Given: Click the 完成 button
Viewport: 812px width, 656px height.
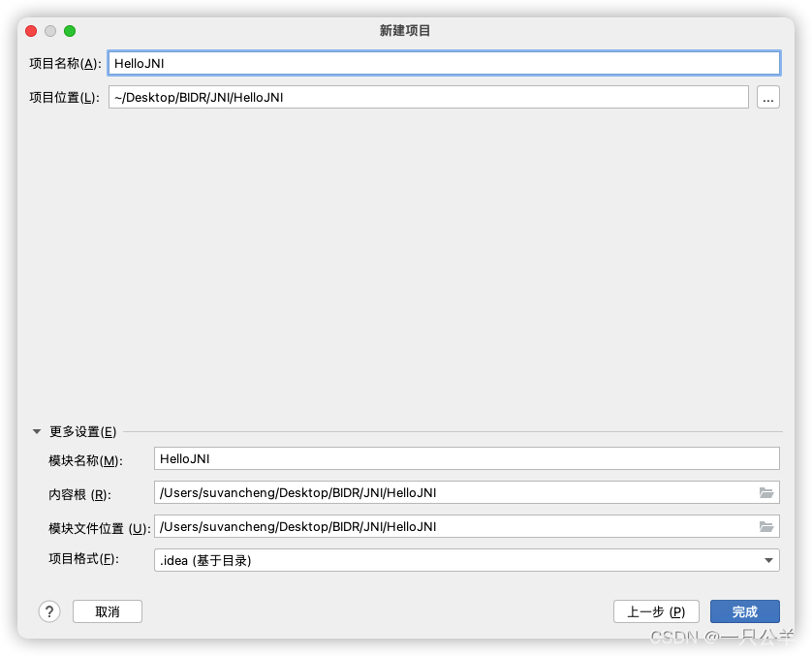Looking at the screenshot, I should pyautogui.click(x=745, y=611).
